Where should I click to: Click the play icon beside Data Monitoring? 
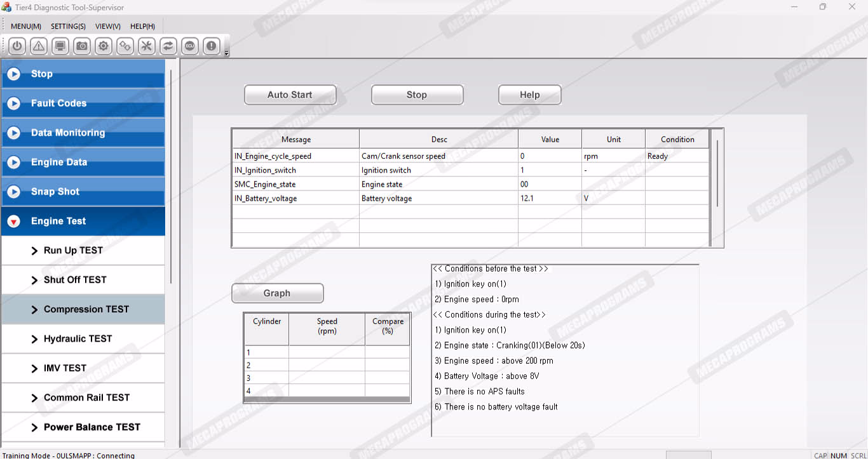(x=14, y=133)
